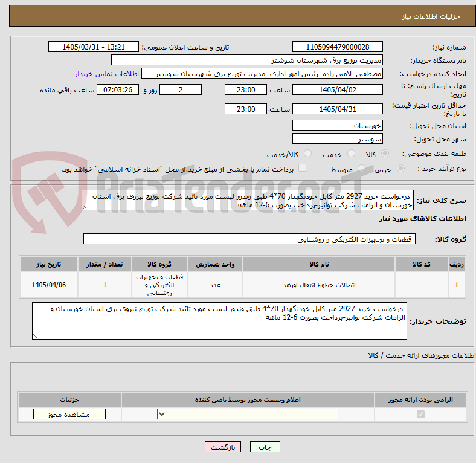Select the خدمت radio button

[x=351, y=154]
